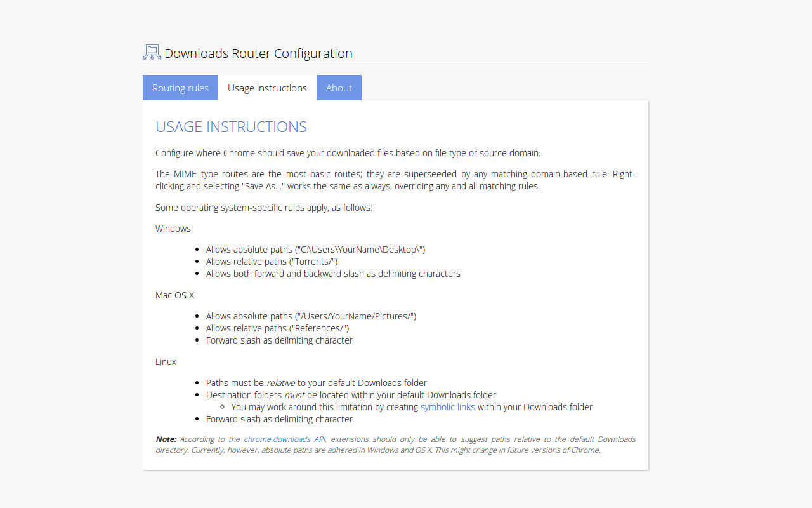This screenshot has height=508, width=812.
Task: Click the forward slash delimiting character bullet
Action: [333, 273]
